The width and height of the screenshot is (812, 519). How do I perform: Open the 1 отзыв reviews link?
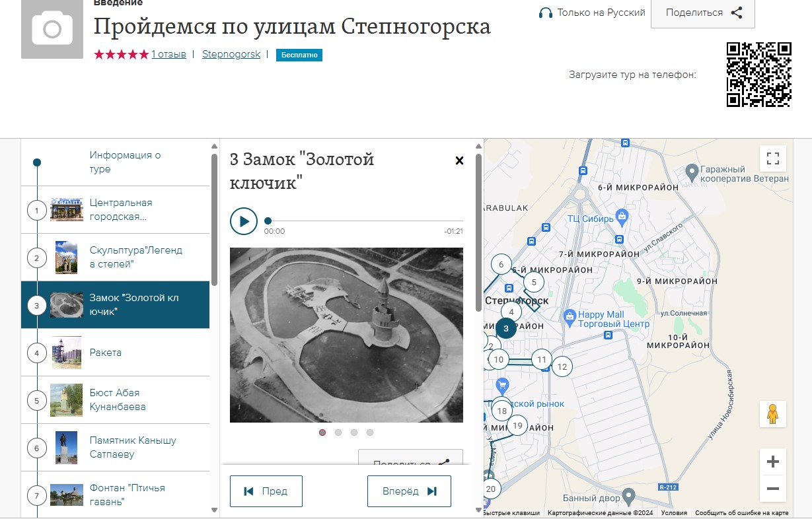click(x=168, y=54)
